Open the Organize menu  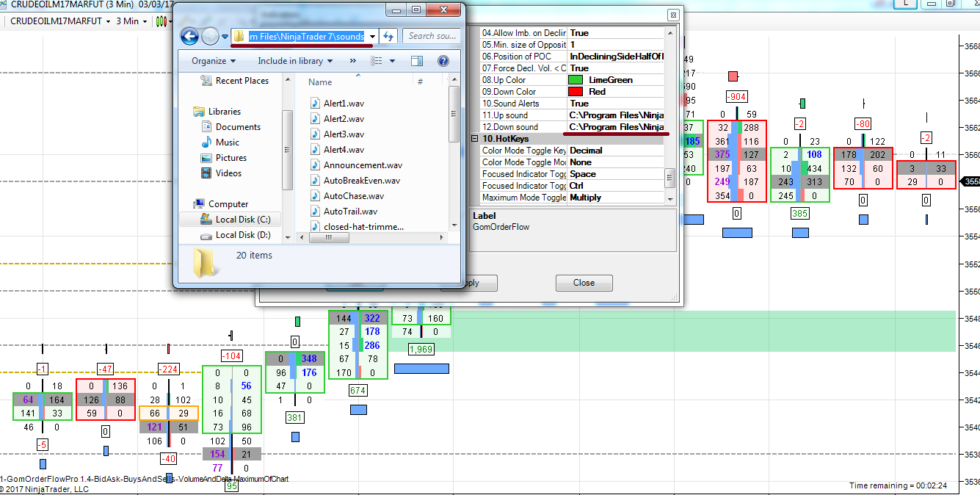point(214,61)
